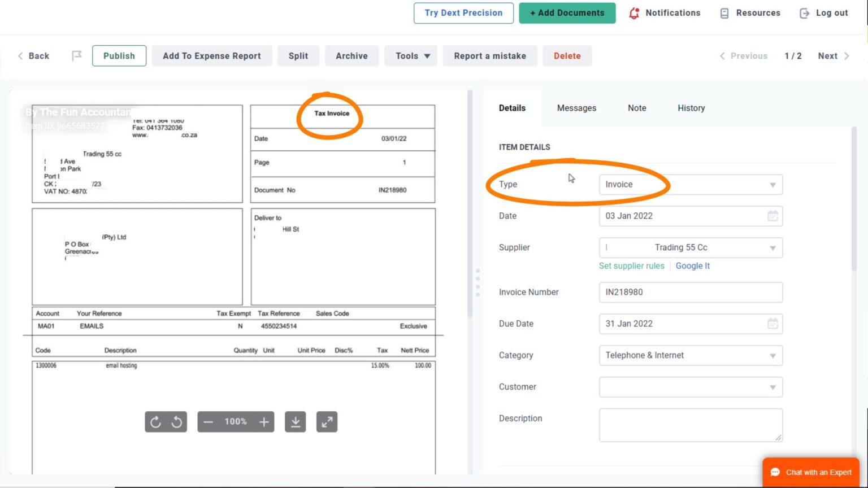Switch to the Messages tab
Screen dimensions: 868x488
(x=576, y=108)
